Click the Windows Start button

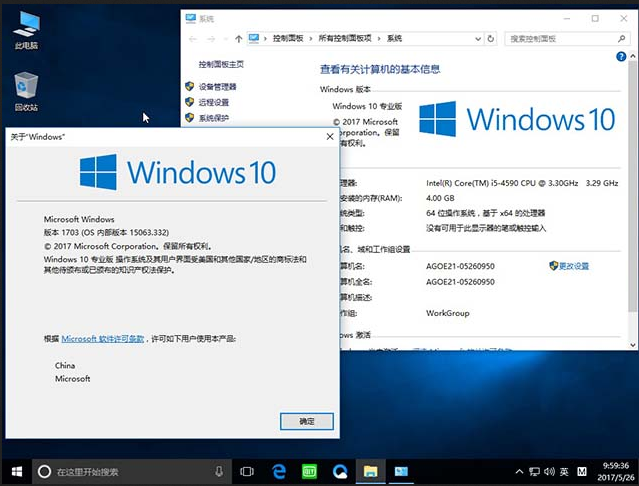pyautogui.click(x=17, y=472)
